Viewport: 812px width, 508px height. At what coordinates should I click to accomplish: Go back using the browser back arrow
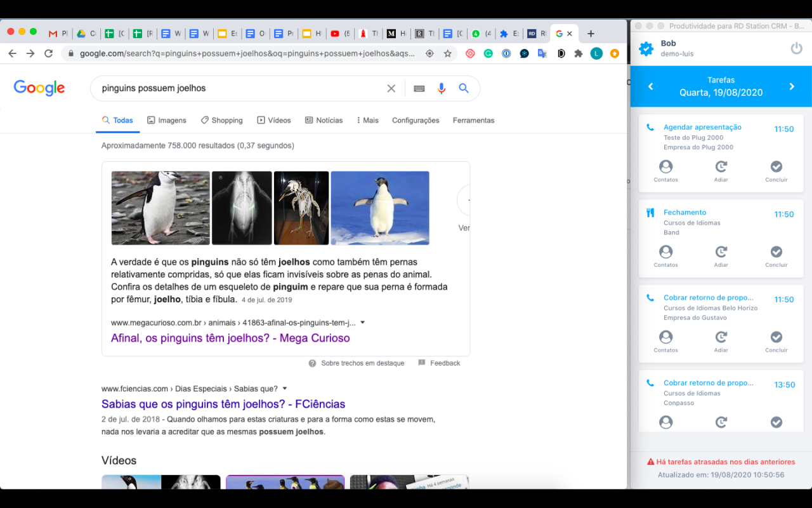coord(13,53)
